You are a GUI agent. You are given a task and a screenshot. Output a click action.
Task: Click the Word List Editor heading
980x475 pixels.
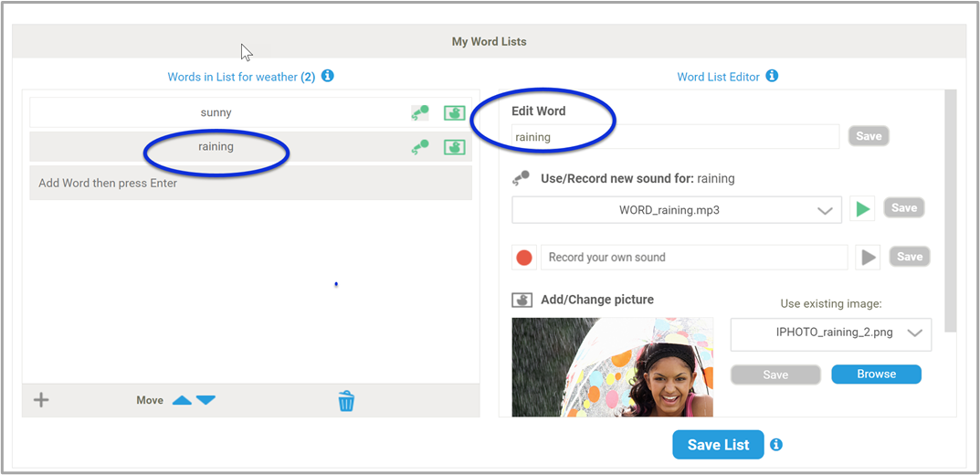coord(718,78)
